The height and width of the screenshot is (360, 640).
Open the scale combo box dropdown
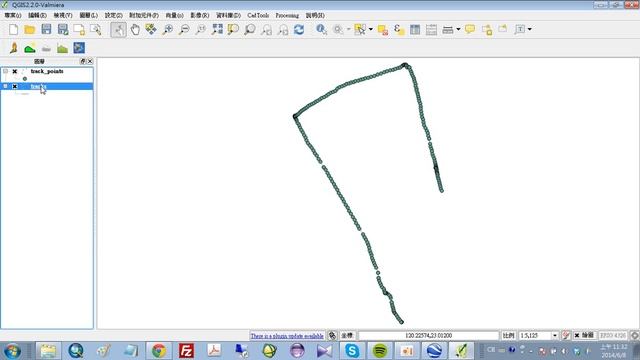point(555,336)
